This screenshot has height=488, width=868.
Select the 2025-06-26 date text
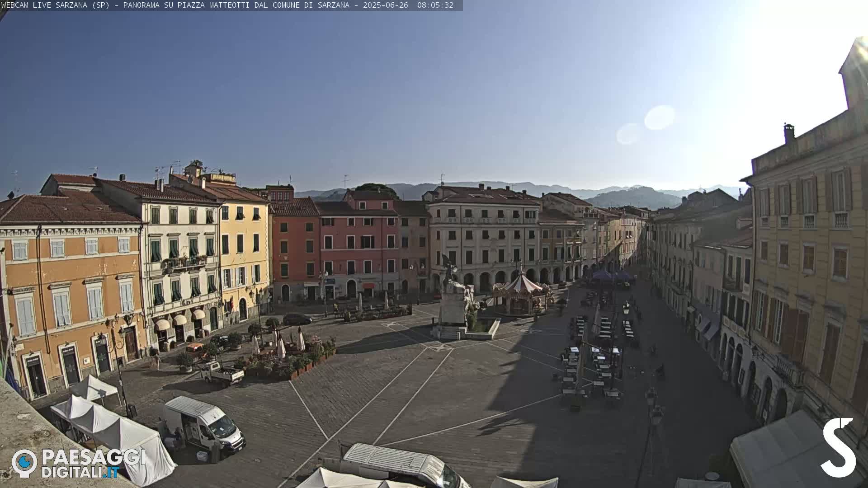pos(385,5)
